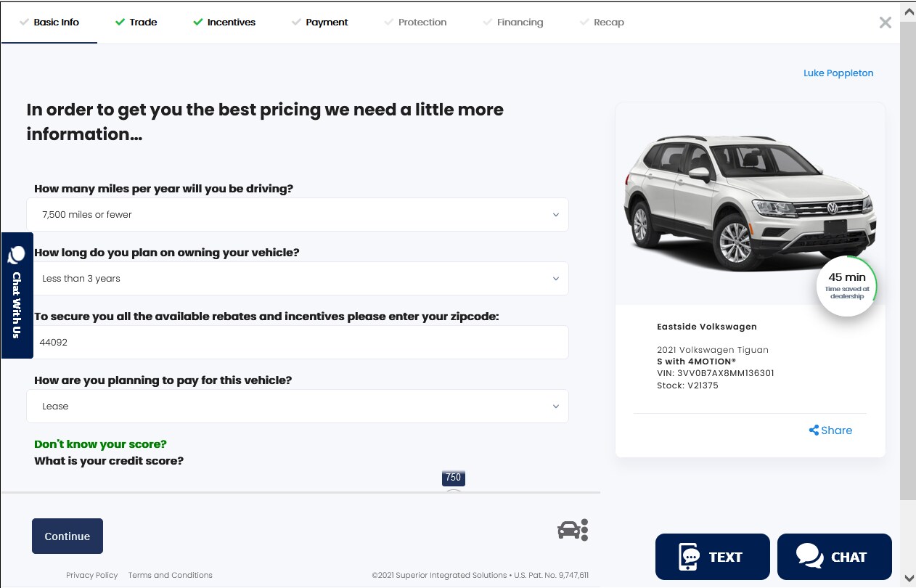Image resolution: width=916 pixels, height=588 pixels.
Task: Click the Continue button
Action: tap(68, 536)
